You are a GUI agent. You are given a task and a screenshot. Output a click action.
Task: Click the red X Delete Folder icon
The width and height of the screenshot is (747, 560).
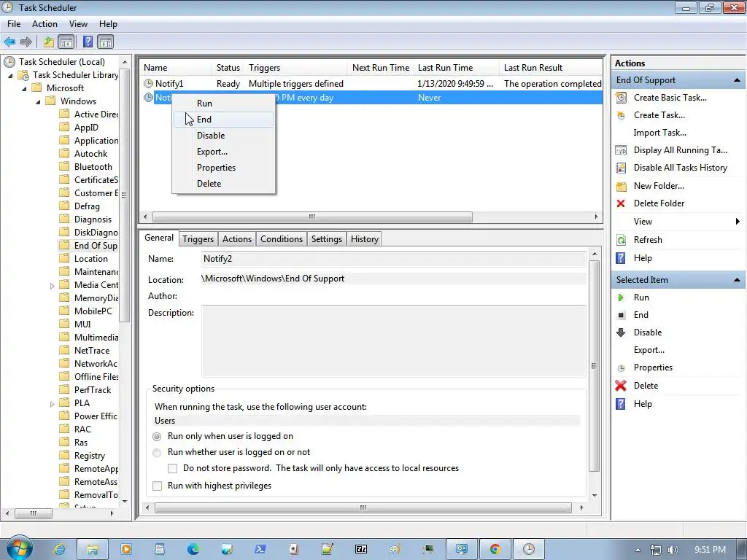click(621, 204)
